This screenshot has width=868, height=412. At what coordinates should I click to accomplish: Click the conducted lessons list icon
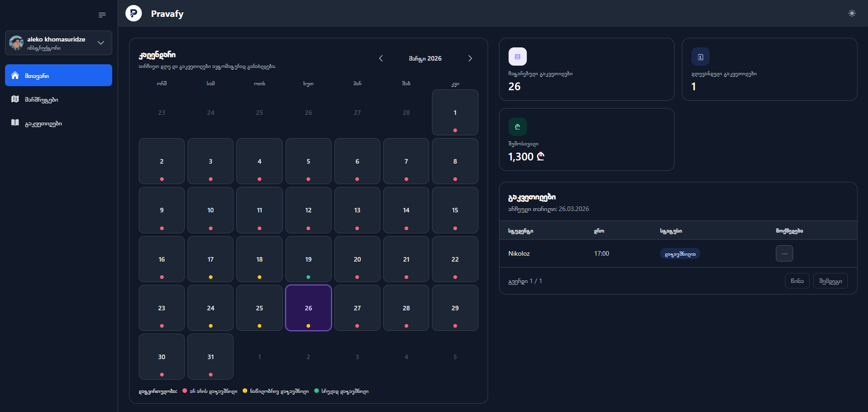[517, 57]
